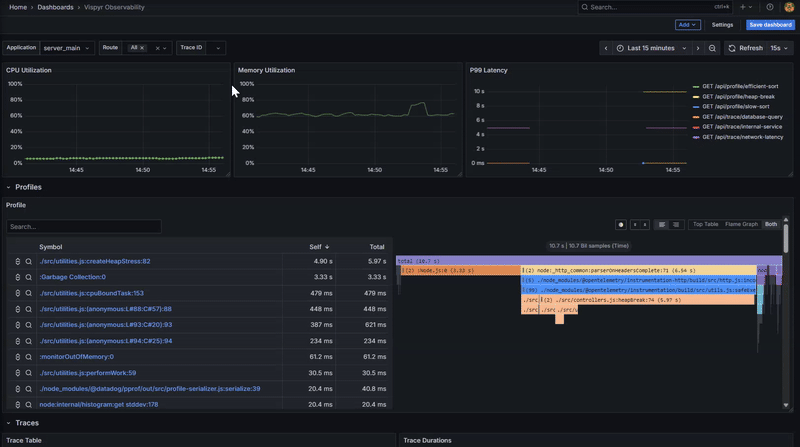Open the Add dropdown button
Image resolution: width=800 pixels, height=447 pixels.
(687, 24)
